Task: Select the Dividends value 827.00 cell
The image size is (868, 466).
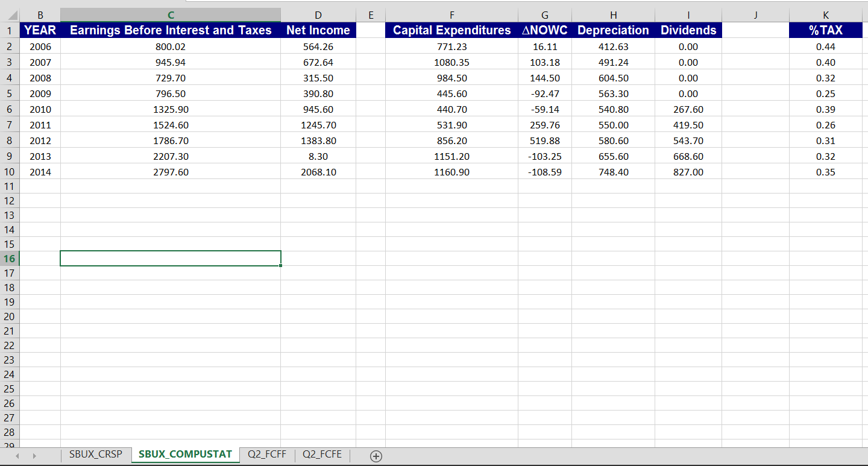Action: 688,172
